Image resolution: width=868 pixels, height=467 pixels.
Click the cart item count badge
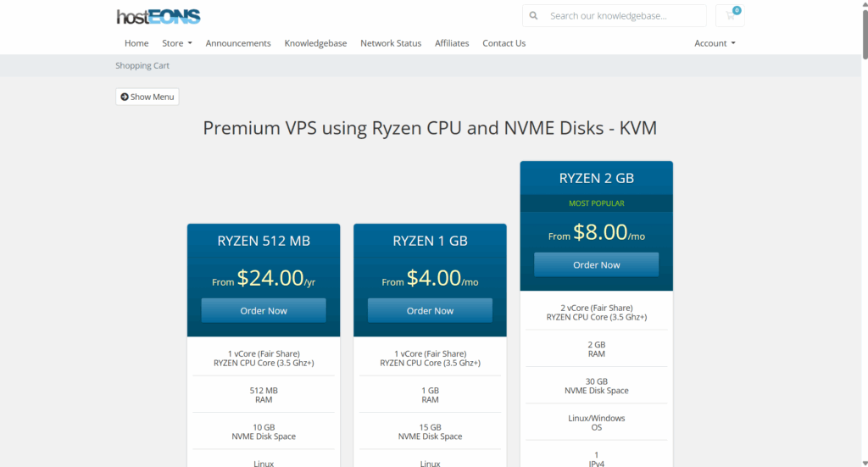click(737, 10)
